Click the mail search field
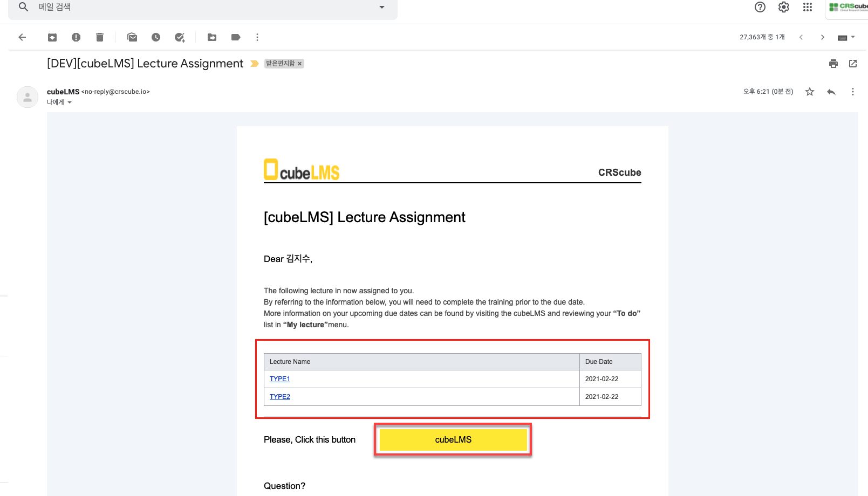The width and height of the screenshot is (868, 496). coord(205,7)
